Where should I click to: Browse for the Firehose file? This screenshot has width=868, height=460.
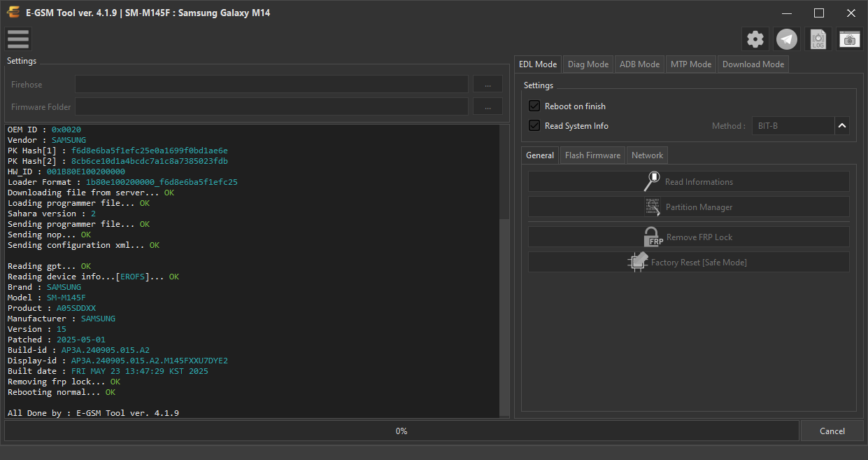tap(488, 84)
